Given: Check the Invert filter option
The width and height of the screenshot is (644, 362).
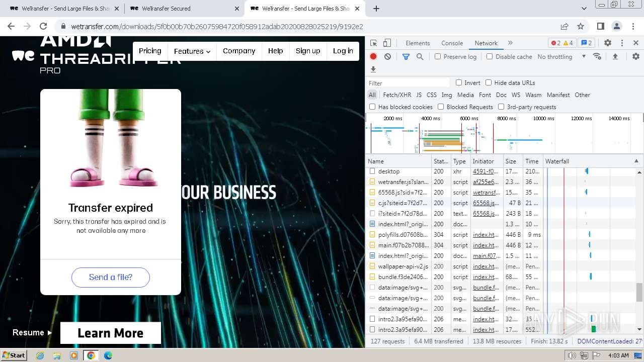Looking at the screenshot, I should click(459, 82).
